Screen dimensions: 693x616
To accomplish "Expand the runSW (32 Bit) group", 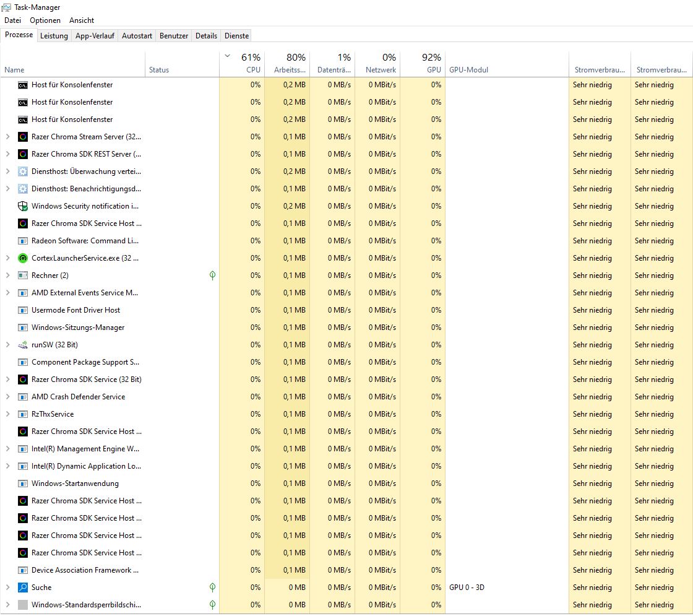I will [x=7, y=345].
